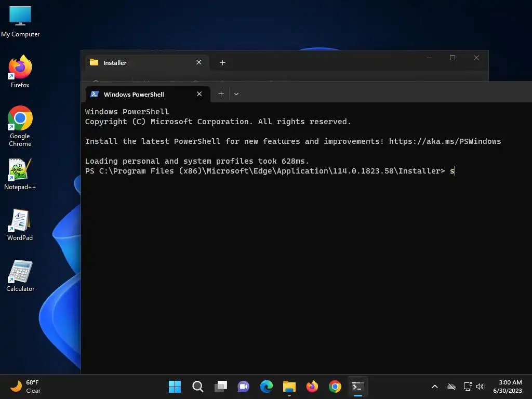The width and height of the screenshot is (532, 399).
Task: Open network status tray icon
Action: point(468,387)
